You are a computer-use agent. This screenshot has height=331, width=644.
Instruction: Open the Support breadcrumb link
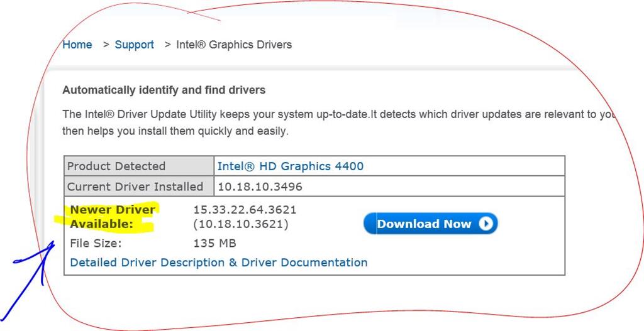point(135,45)
